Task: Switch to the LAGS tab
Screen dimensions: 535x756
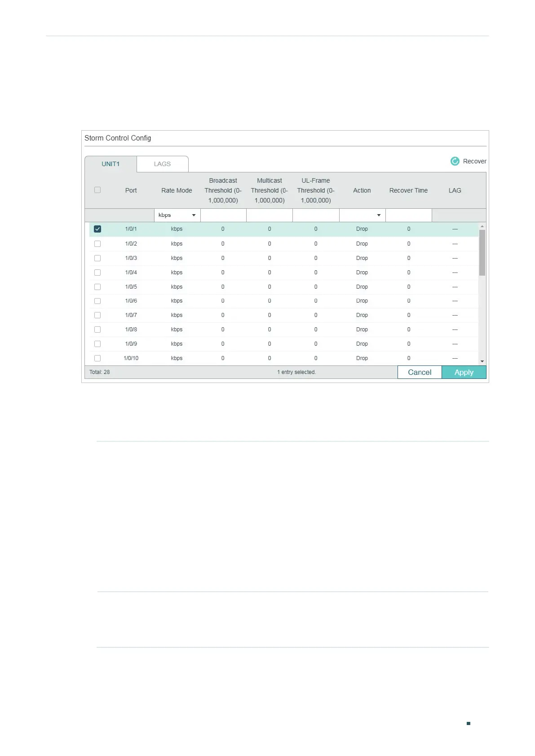Action: (x=162, y=164)
